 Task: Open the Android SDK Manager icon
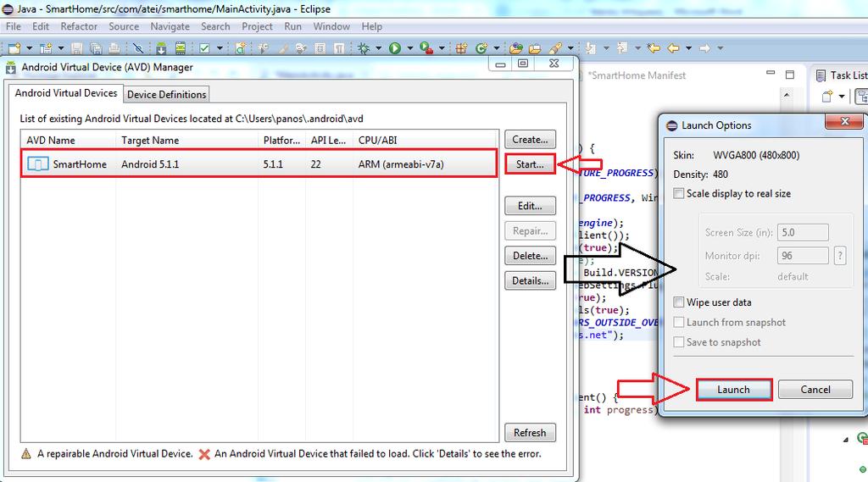[161, 48]
